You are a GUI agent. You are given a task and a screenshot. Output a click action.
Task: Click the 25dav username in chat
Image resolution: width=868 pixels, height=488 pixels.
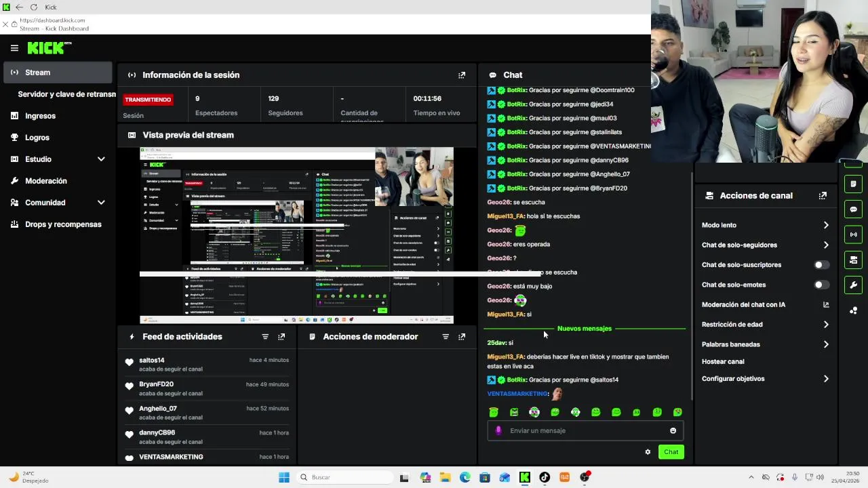496,343
